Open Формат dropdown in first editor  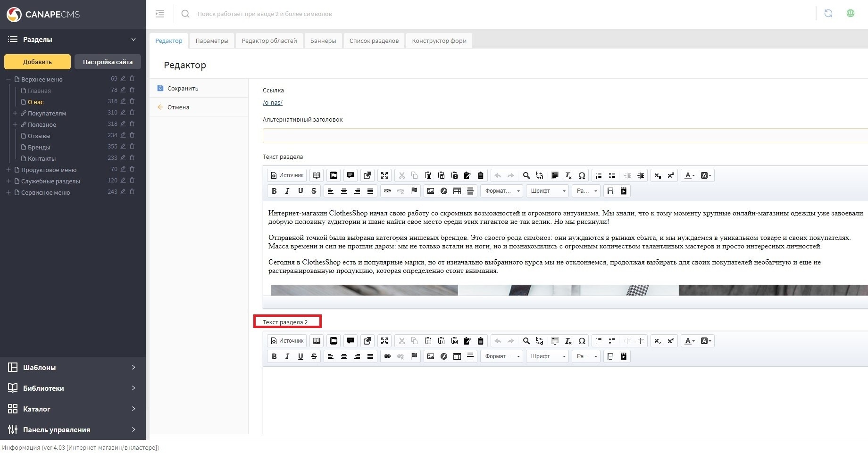502,191
